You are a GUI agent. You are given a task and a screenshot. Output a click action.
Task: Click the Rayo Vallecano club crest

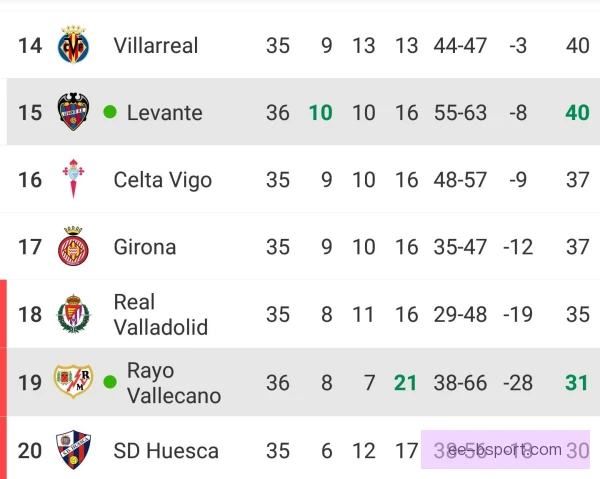[73, 381]
